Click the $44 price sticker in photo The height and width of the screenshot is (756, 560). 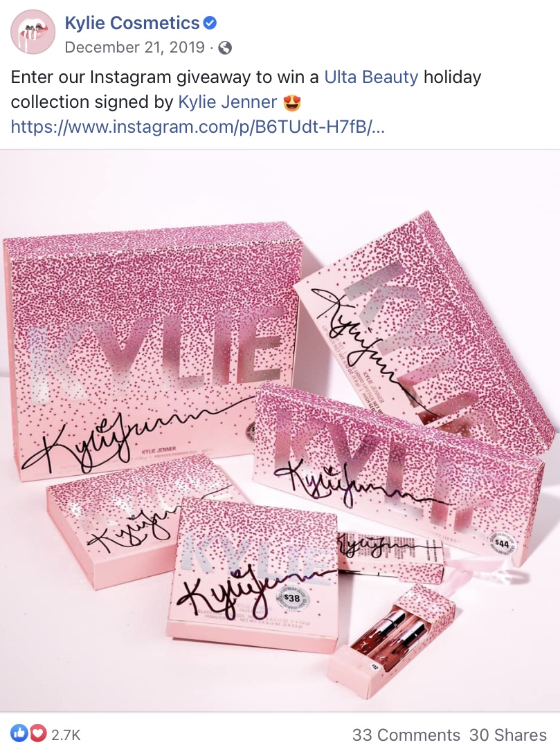pos(501,544)
